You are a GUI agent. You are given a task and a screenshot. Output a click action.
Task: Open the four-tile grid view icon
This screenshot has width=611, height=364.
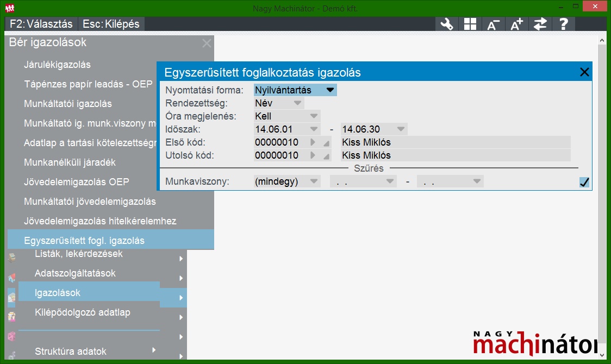click(470, 24)
